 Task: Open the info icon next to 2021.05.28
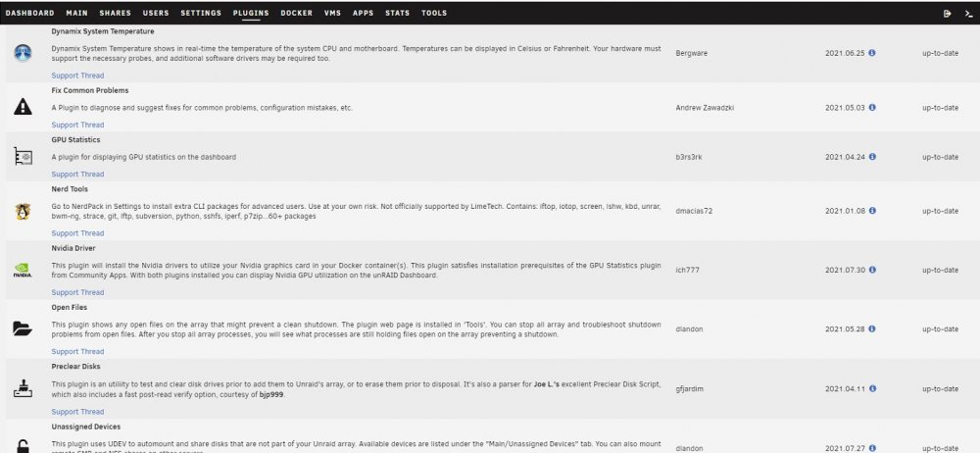click(x=872, y=329)
